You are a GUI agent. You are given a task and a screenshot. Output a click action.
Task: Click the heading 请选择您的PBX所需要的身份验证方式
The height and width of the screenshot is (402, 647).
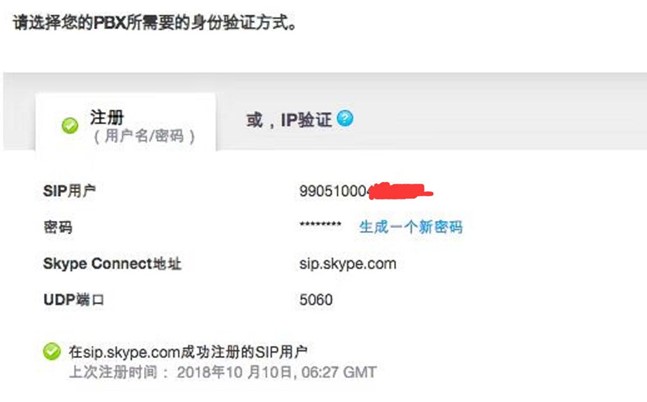(155, 23)
